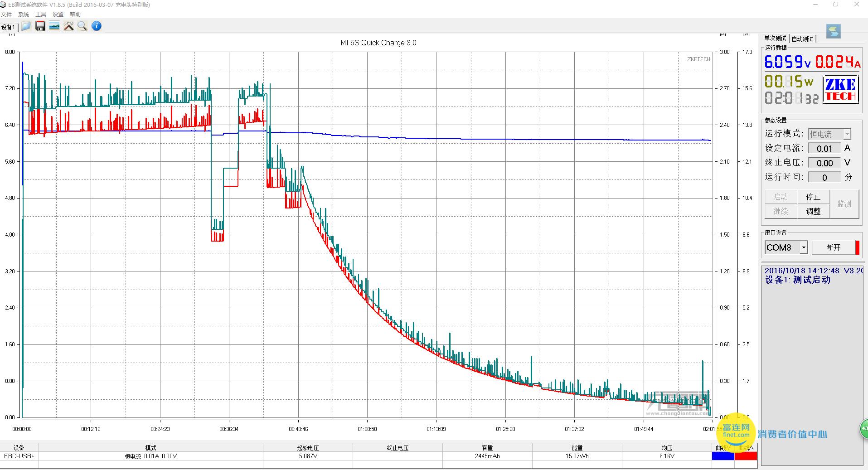Select the 恒电流 0.01A 0.00V mode cell
The height and width of the screenshot is (470, 868).
151,456
